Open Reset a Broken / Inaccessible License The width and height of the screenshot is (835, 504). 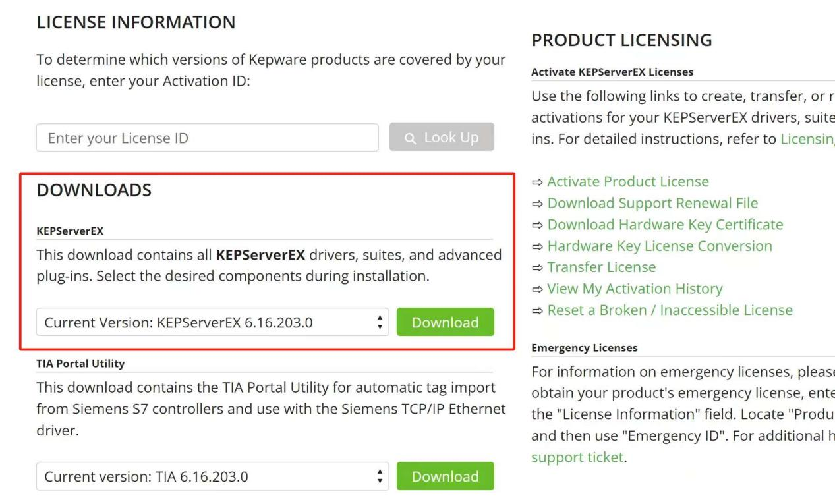670,310
